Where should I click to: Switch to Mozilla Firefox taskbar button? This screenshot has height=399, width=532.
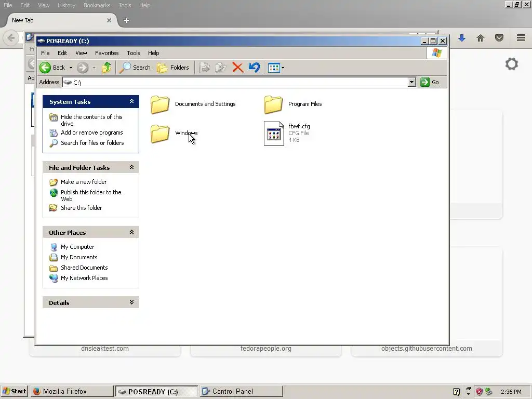[x=72, y=391]
